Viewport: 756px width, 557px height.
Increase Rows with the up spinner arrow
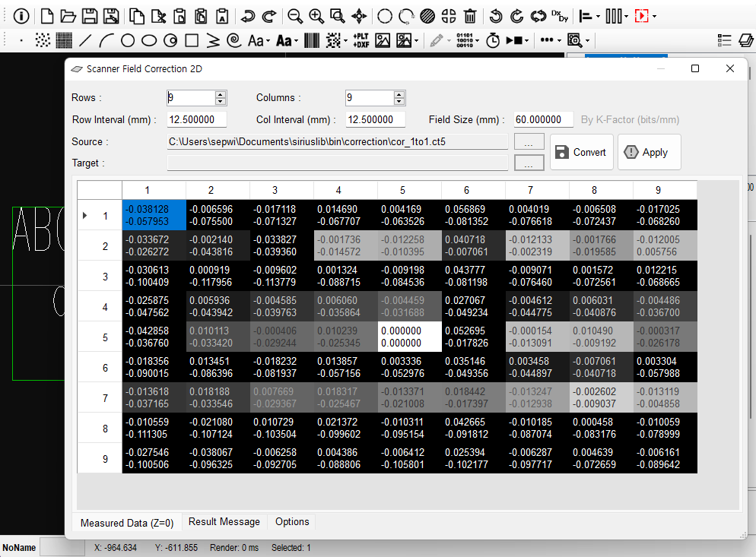coord(221,94)
